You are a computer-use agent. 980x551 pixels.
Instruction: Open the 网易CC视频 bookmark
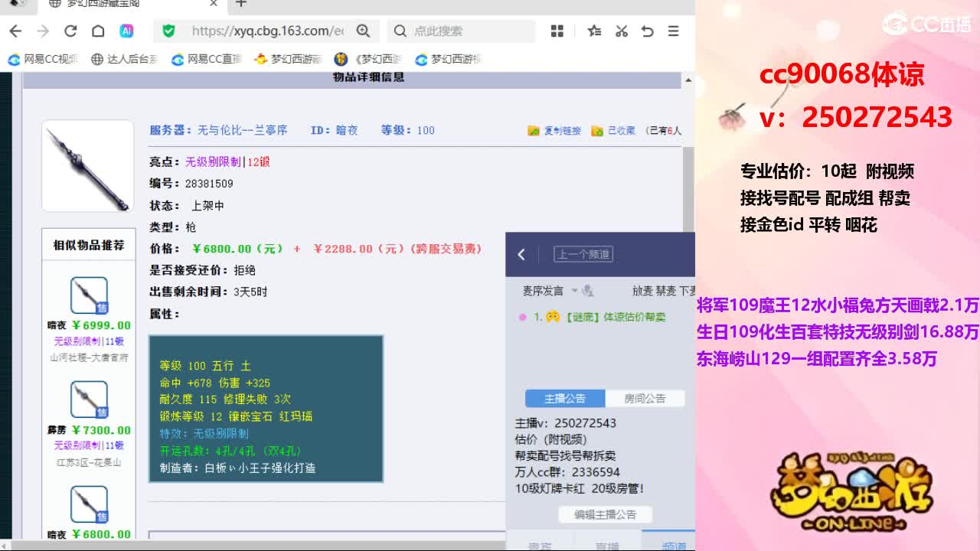[x=44, y=59]
